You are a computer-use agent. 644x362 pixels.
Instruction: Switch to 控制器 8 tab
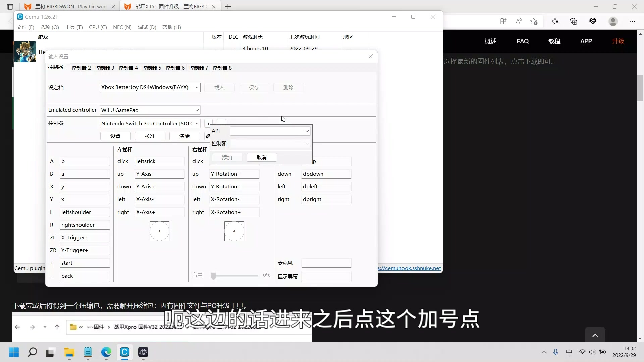coord(222,68)
